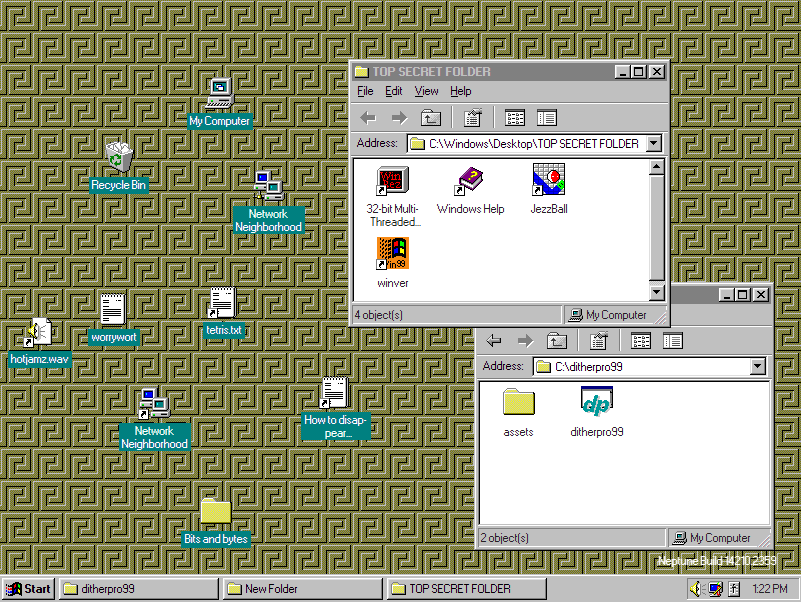801x602 pixels.
Task: Open the tetris.txt text file
Action: (222, 304)
